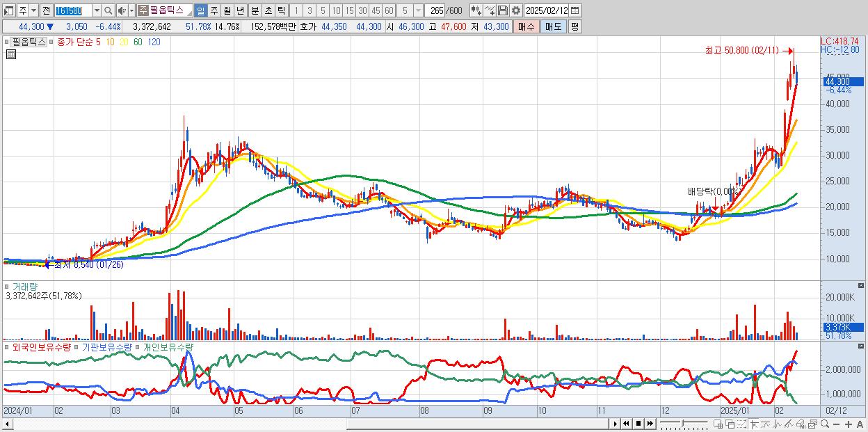Click the zoom magnifier icon at bottom right
The height and width of the screenshot is (432, 868).
click(825, 424)
